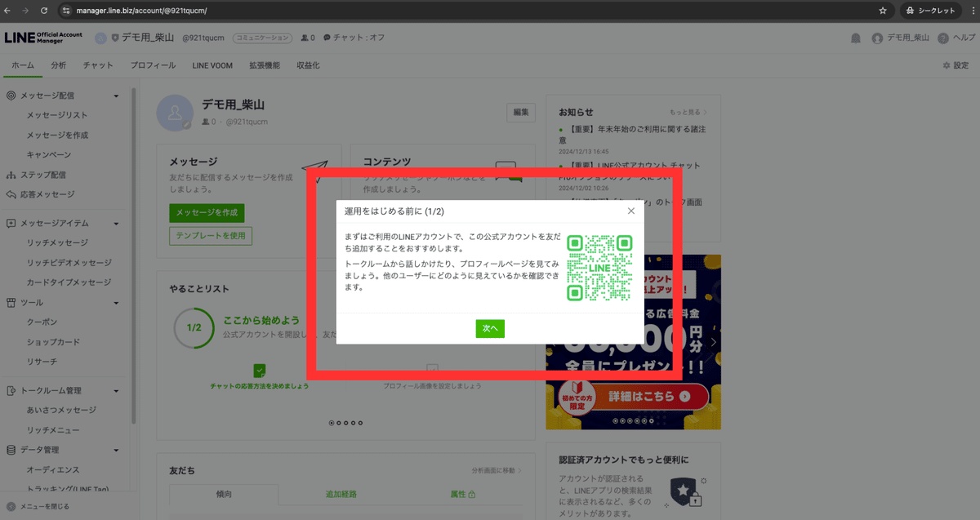Select 傾向 tab in 友だち panel

pos(224,495)
